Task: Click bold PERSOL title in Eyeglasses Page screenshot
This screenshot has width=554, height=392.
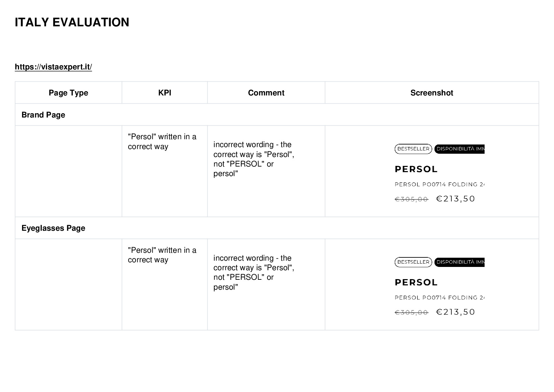Action: click(x=416, y=282)
